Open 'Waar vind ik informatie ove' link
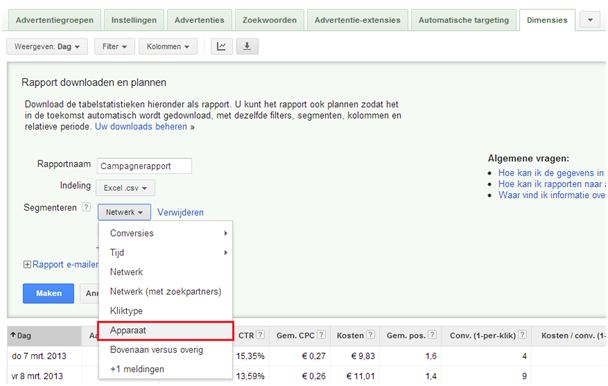Image resolution: width=608 pixels, height=386 pixels. click(x=552, y=195)
